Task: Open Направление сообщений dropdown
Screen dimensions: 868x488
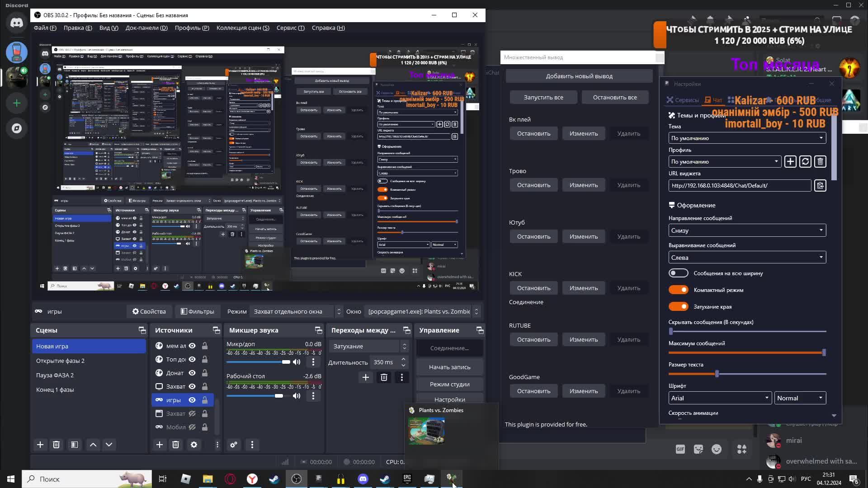Action: [x=747, y=230]
